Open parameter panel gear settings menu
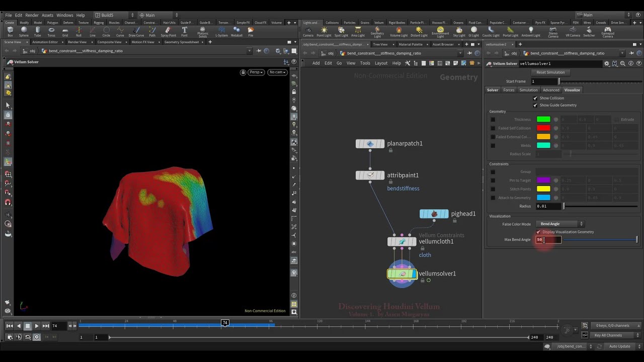Viewport: 644px width, 362px height. pyautogui.click(x=607, y=64)
